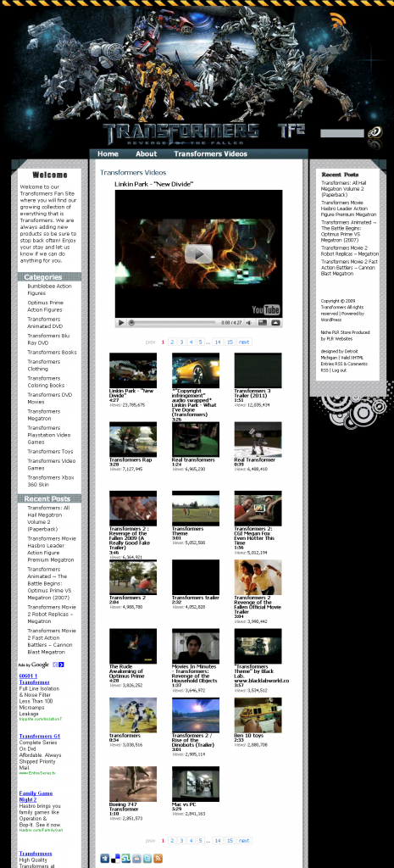Image resolution: width=394 pixels, height=868 pixels.
Task: Click the Google ads next arrow
Action: coord(61,665)
